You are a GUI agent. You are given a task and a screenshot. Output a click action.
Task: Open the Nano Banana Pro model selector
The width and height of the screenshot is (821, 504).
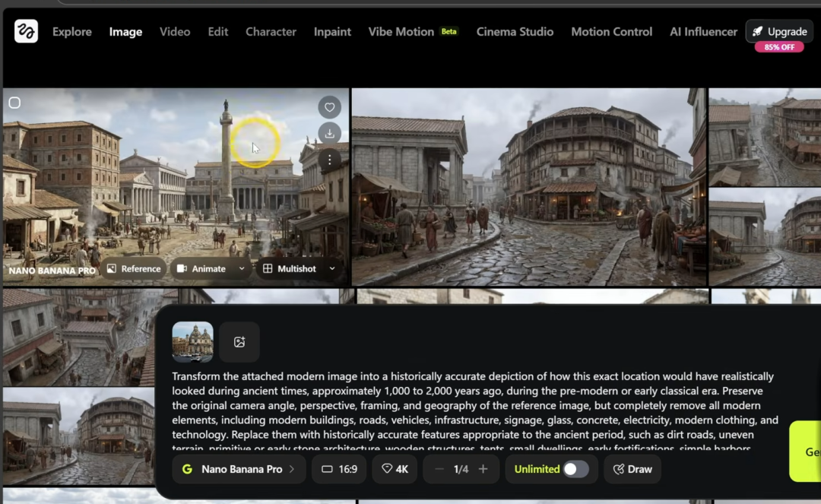tap(239, 469)
